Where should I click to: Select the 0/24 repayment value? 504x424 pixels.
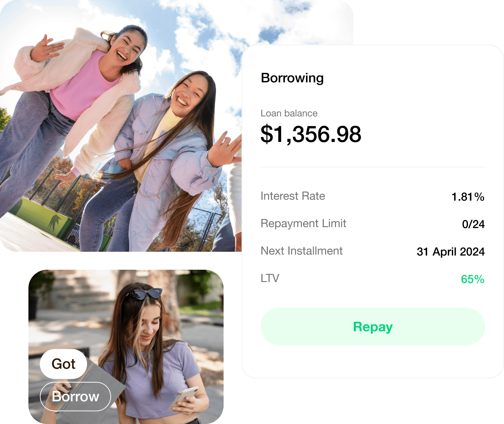(x=473, y=224)
